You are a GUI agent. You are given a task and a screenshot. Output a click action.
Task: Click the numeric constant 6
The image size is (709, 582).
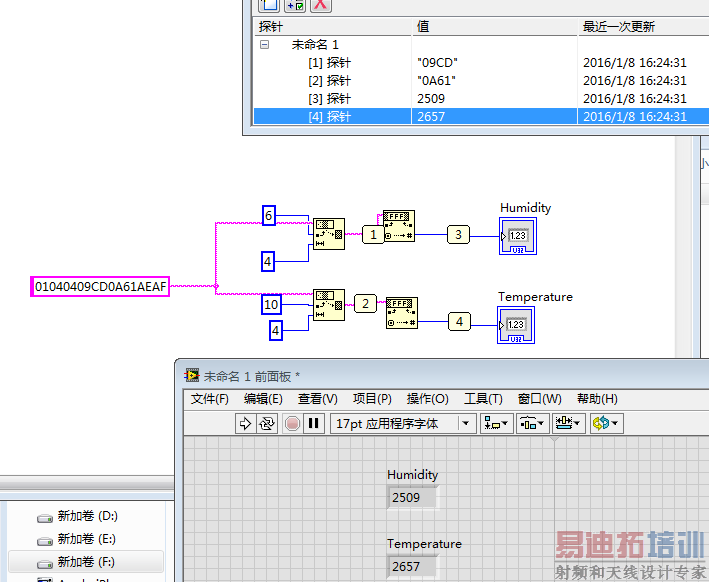pos(269,216)
